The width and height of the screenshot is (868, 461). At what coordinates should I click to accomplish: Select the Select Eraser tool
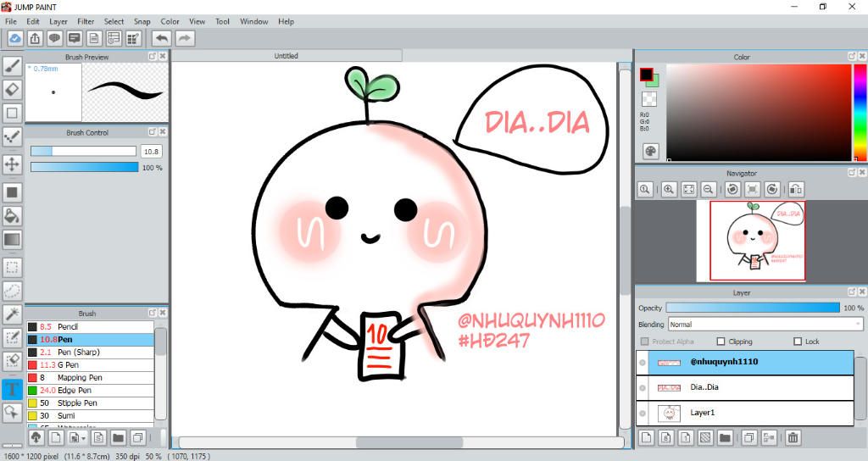pos(12,361)
